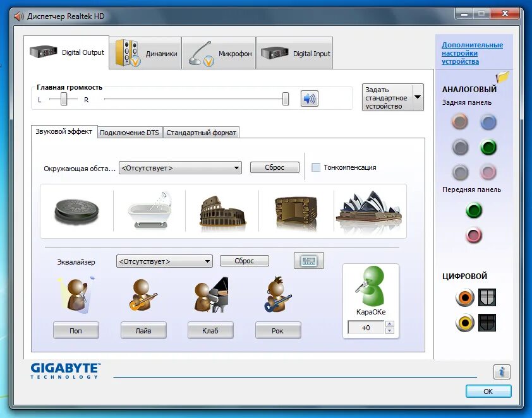Open the information button
Viewport: 532px width, 418px height.
502,372
